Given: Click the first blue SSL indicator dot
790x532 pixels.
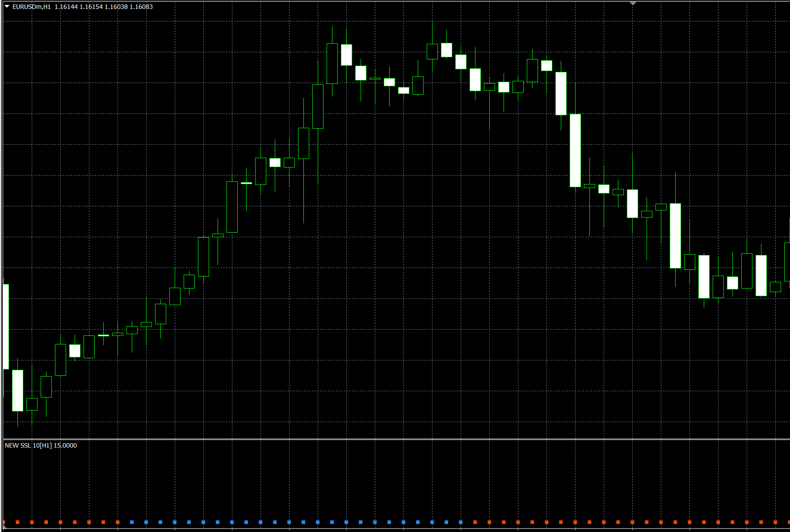Looking at the screenshot, I should (132, 522).
